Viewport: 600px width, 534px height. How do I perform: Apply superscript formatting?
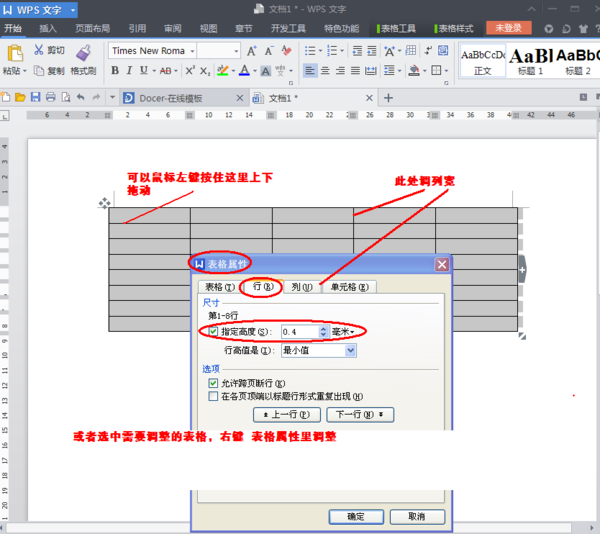pyautogui.click(x=190, y=70)
